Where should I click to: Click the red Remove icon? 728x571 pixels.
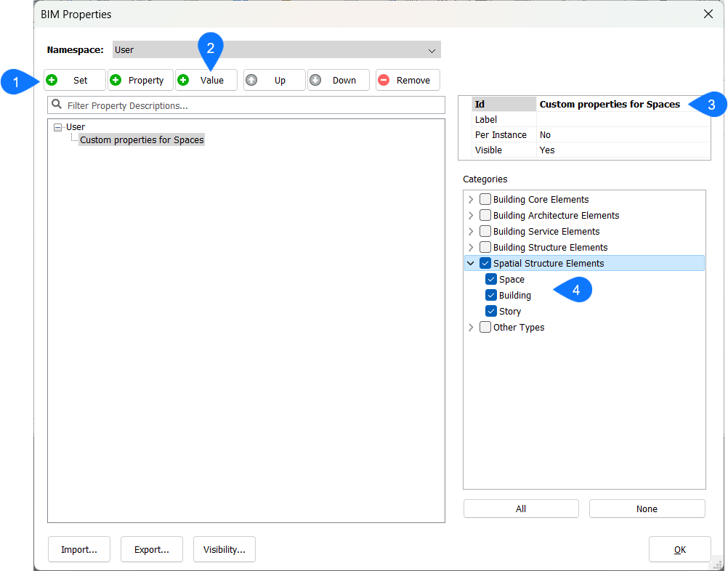[384, 80]
